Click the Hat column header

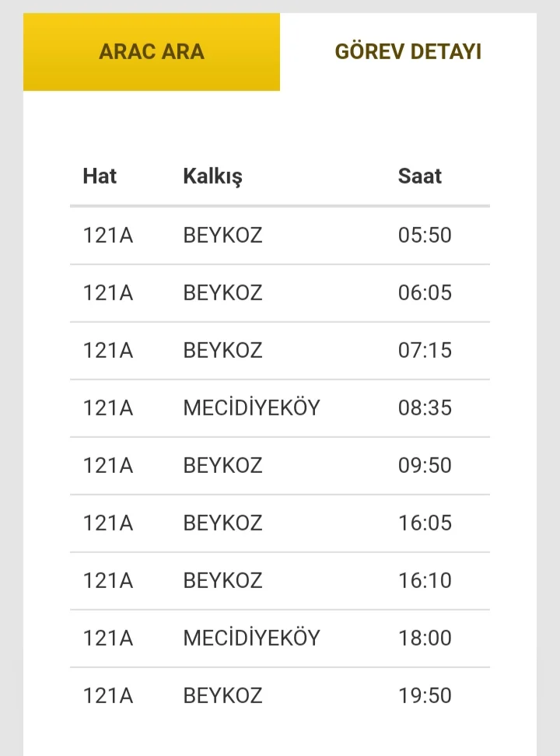(100, 176)
